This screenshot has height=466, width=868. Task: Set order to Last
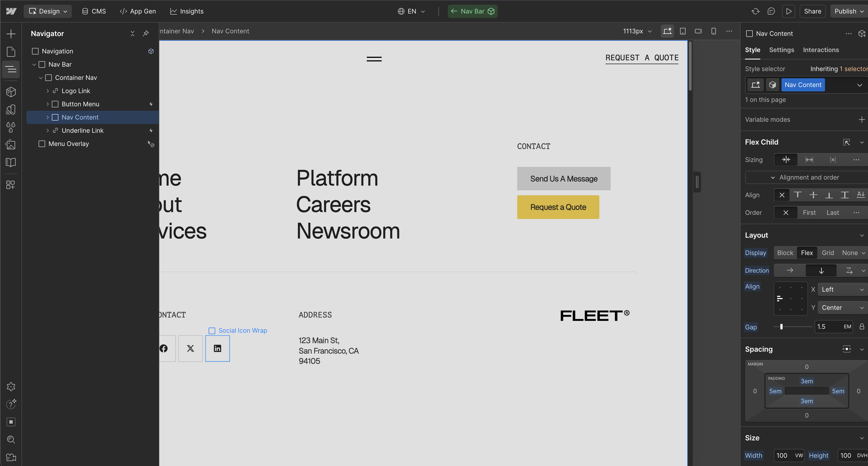click(833, 213)
